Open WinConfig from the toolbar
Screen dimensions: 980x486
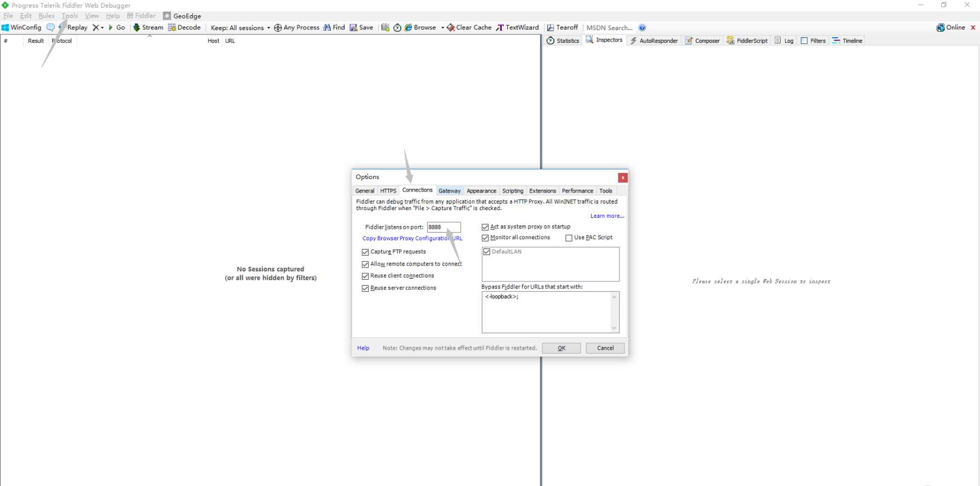[21, 27]
